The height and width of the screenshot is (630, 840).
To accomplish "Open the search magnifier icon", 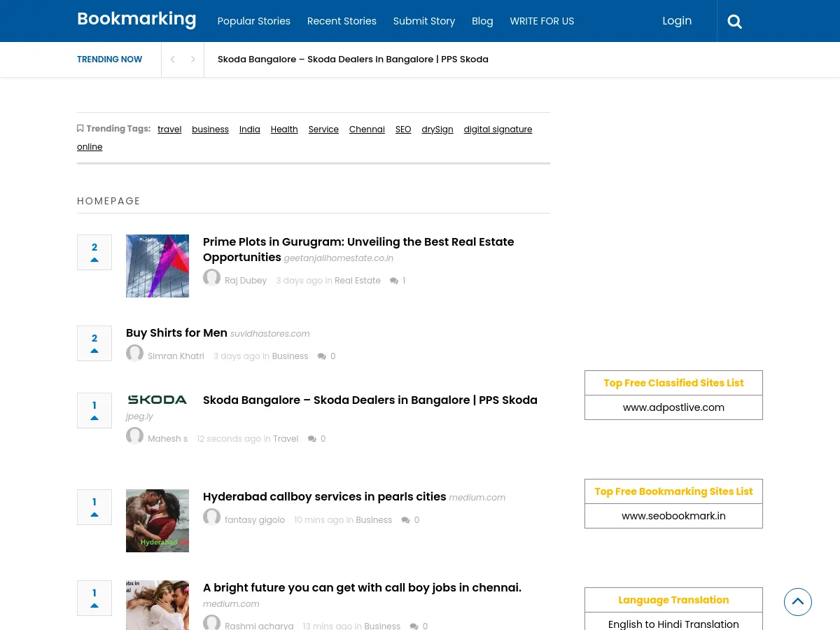I will coord(734,21).
